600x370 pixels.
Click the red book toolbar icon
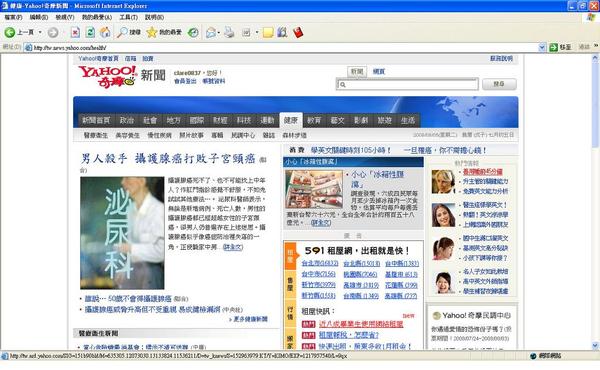pyautogui.click(x=298, y=33)
